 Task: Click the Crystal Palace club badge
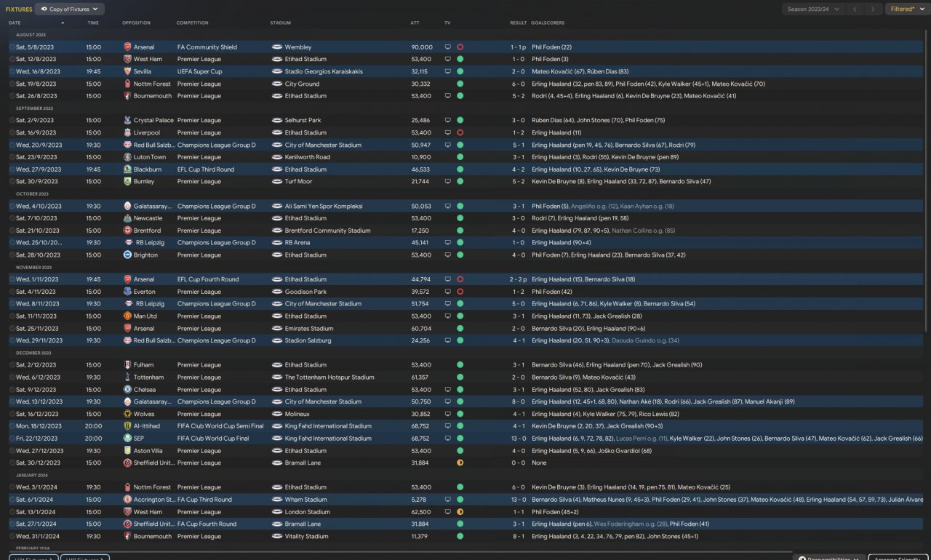tap(127, 121)
